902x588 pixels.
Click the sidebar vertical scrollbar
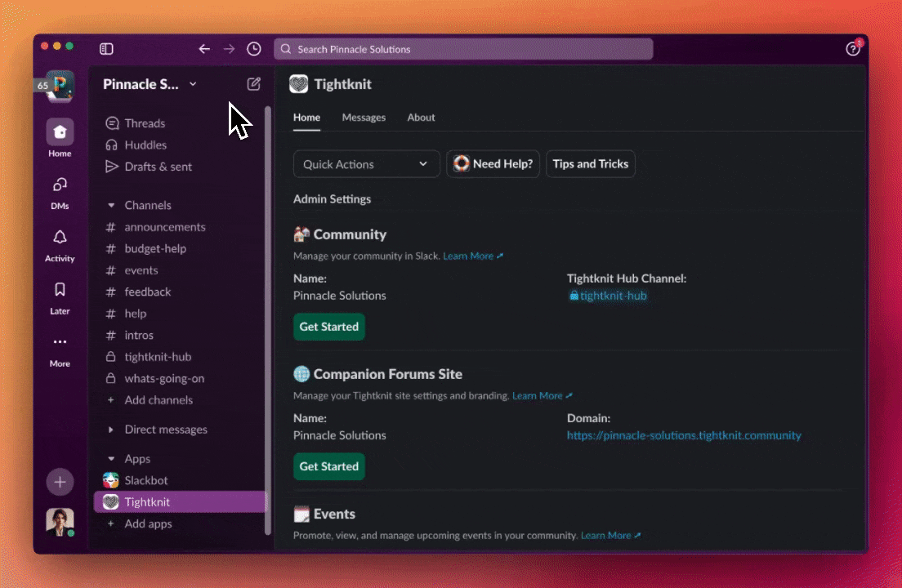tap(267, 321)
